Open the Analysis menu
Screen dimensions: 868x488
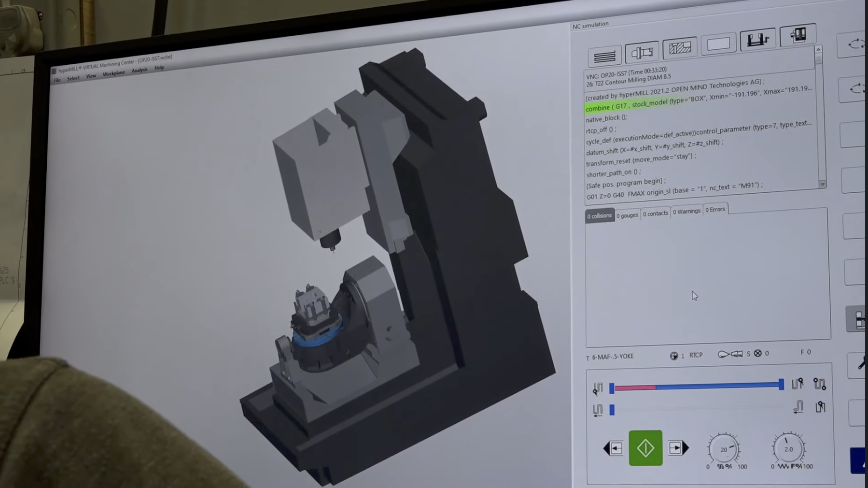pyautogui.click(x=139, y=71)
